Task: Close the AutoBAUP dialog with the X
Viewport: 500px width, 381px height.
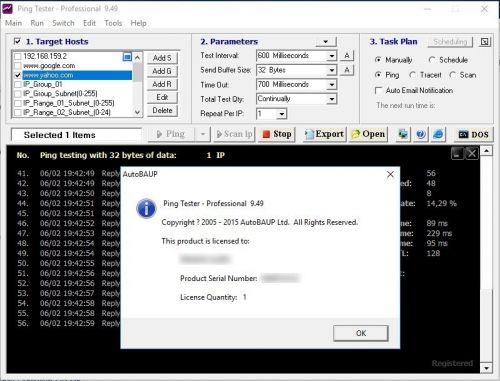Action: [x=390, y=174]
